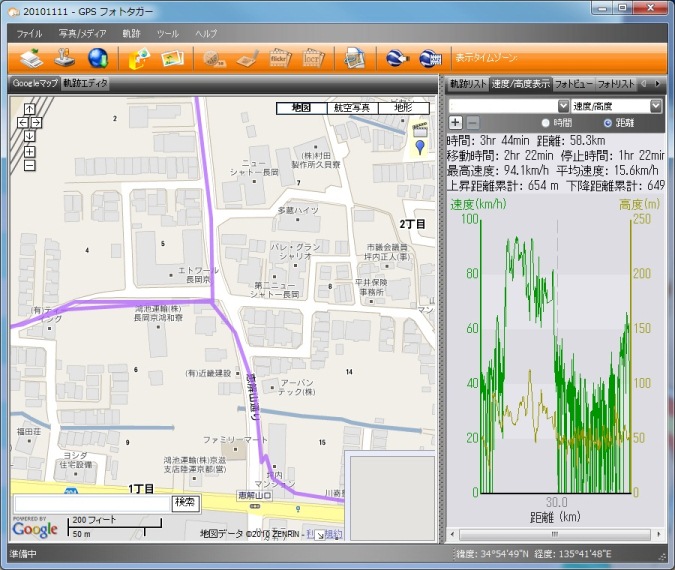Click the 準備中 status text
Screen dimensions: 675x570
tap(23, 554)
